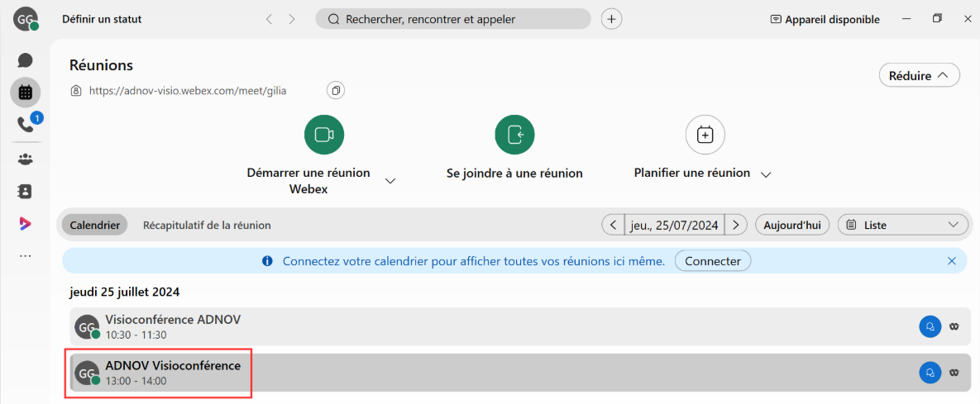Open the Teams people icon in sidebar

tap(25, 159)
